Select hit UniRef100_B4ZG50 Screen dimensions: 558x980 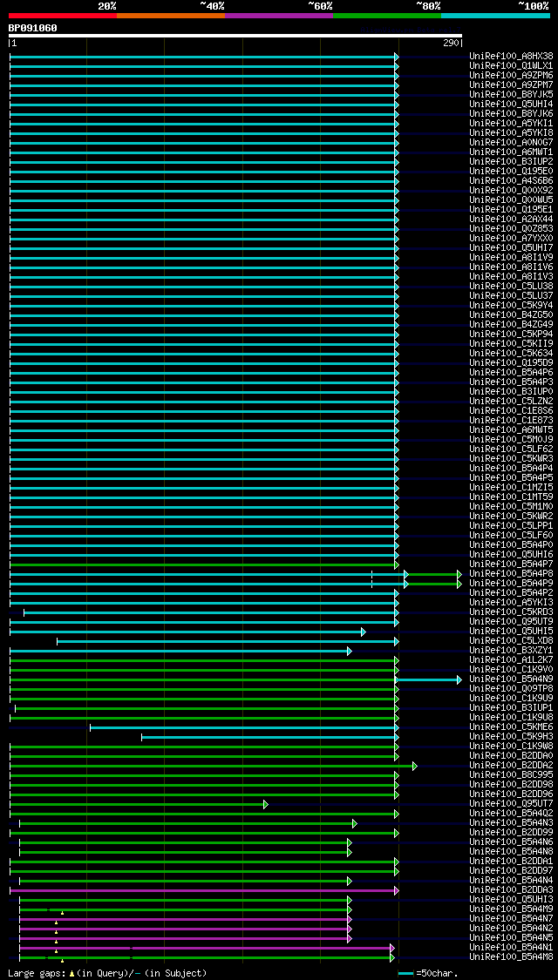(x=511, y=315)
